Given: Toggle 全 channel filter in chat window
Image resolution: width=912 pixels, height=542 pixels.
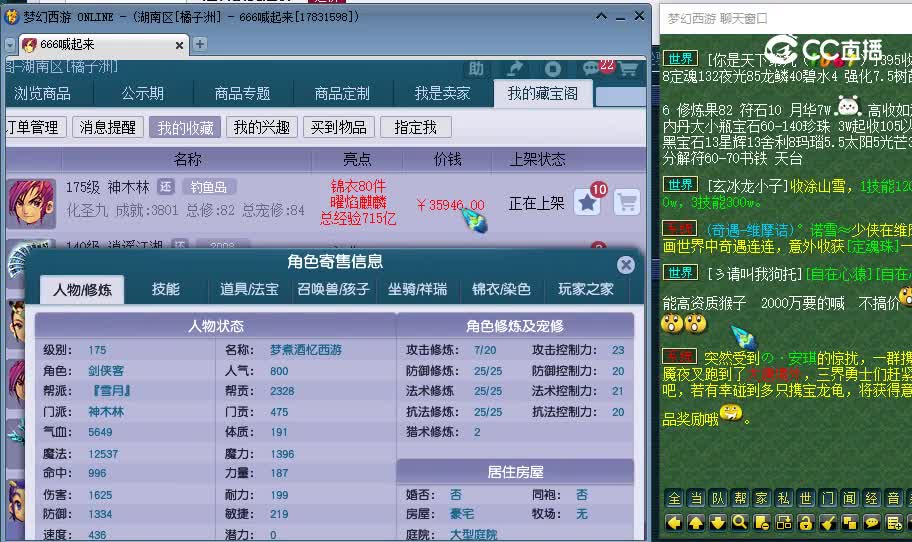Looking at the screenshot, I should pos(675,498).
